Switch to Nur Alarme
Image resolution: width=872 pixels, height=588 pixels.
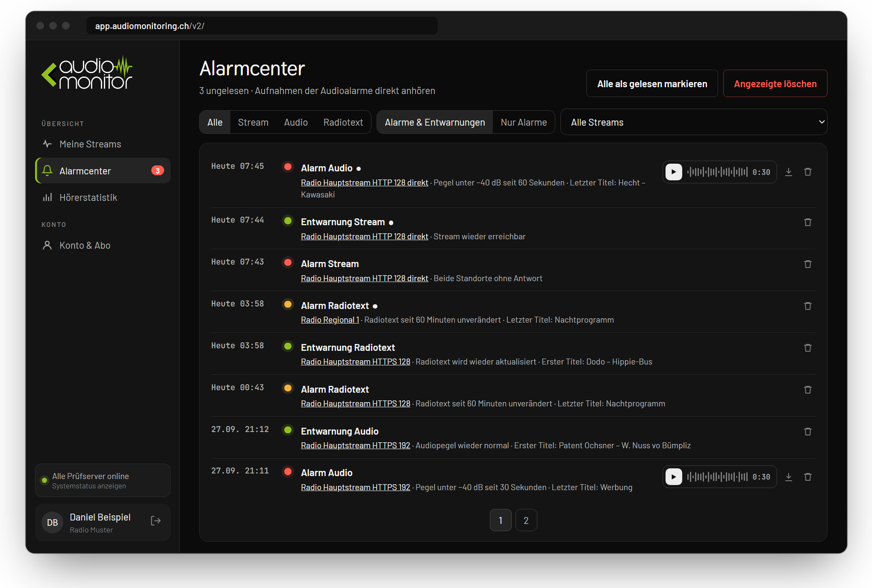(x=524, y=123)
